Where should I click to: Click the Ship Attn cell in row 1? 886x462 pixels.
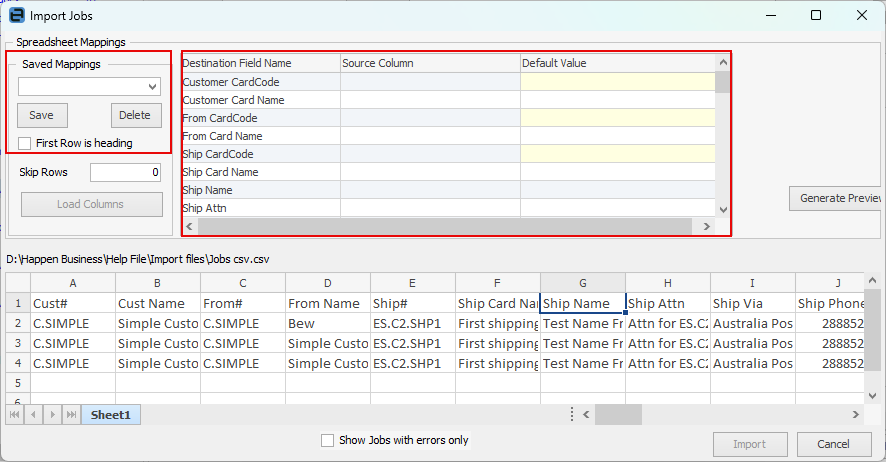tap(668, 303)
